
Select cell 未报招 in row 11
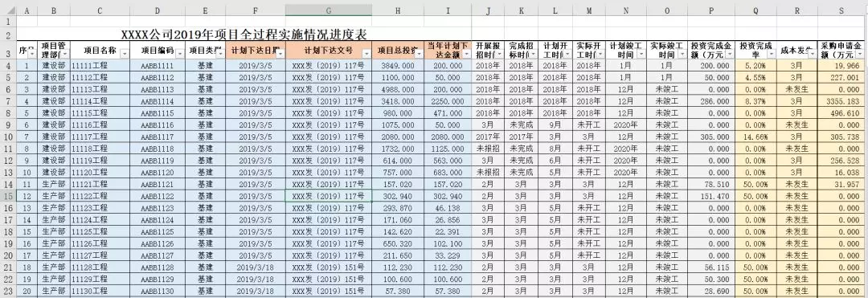(488, 149)
